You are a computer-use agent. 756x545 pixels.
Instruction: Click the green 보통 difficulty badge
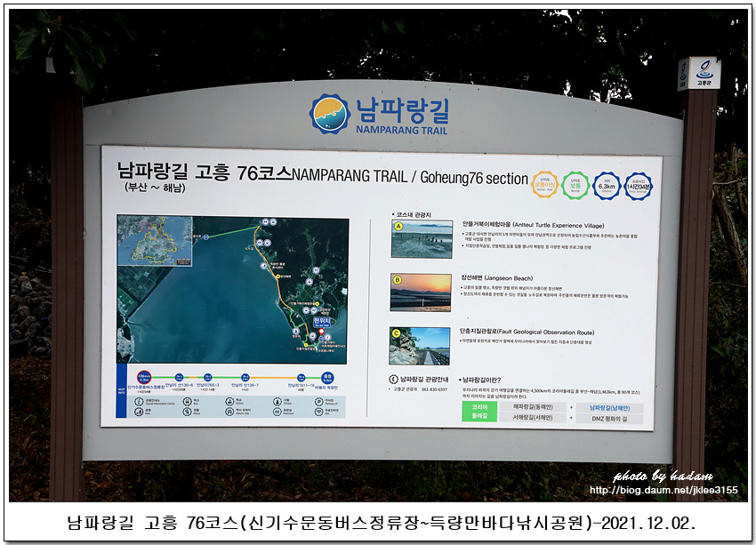[x=575, y=185]
